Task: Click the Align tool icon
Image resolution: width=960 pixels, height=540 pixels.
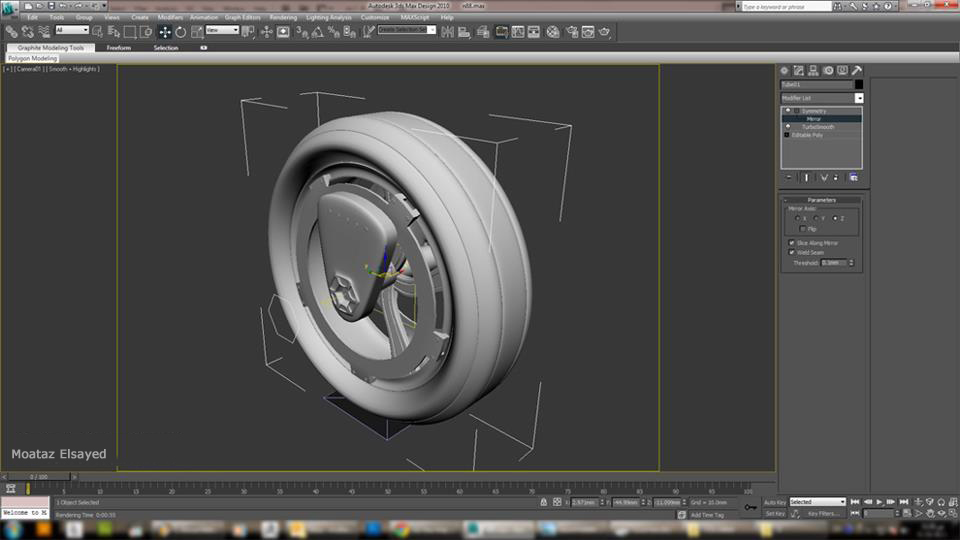Action: (x=464, y=32)
